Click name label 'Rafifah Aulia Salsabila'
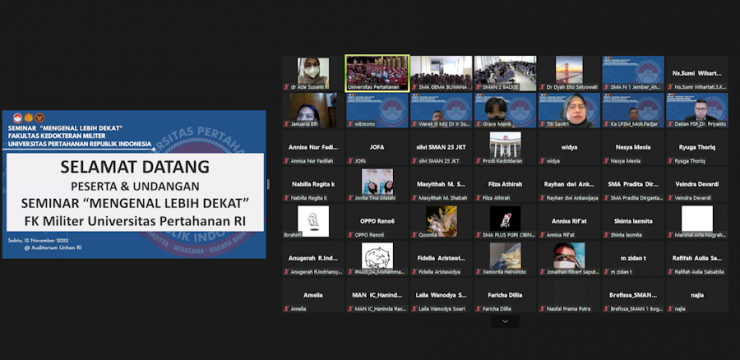This screenshot has height=360, width=740. click(700, 272)
